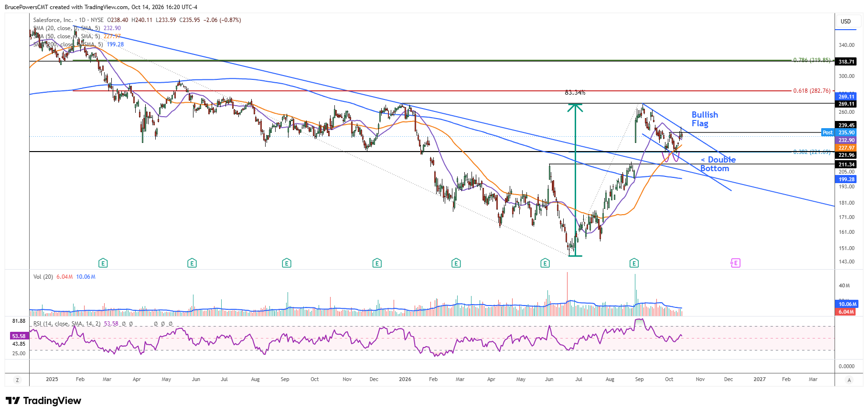Click the 2026 label on time axis
This screenshot has width=868, height=415.
click(x=405, y=380)
